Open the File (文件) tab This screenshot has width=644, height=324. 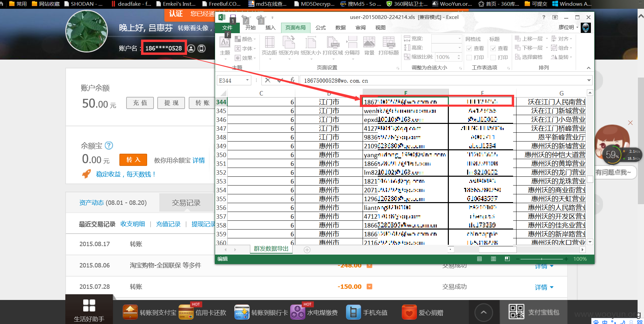tap(227, 27)
